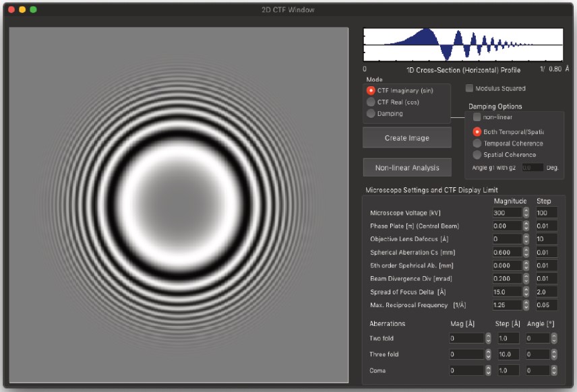577x392 pixels.
Task: Adjust the Objective Lens Defocus stepper
Action: (526, 239)
